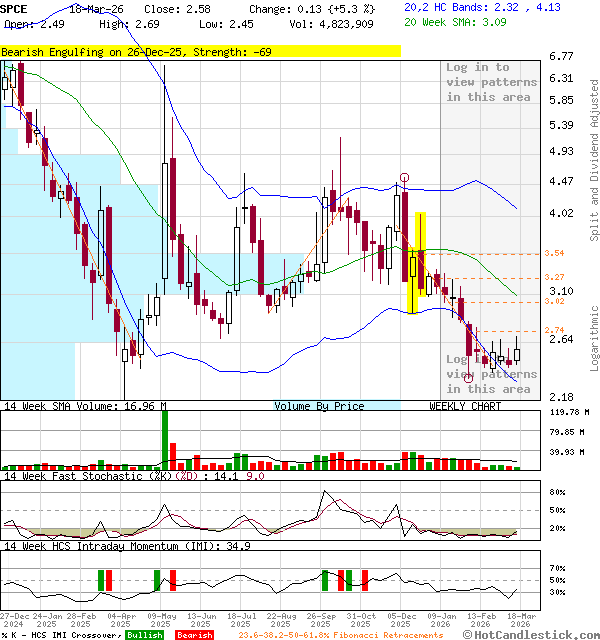Select the SPCE ticker symbol

click(x=17, y=7)
